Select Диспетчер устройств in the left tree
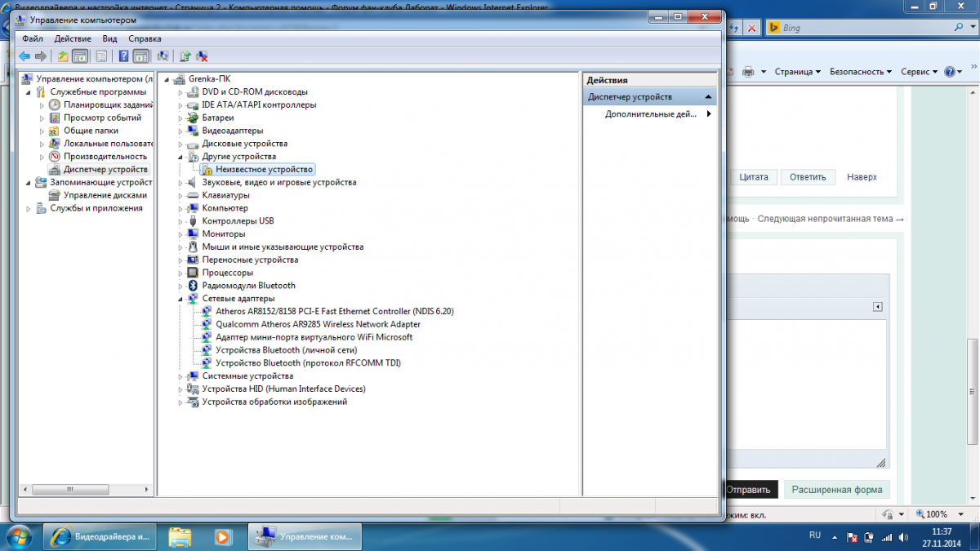Viewport: 980px width, 551px height. 105,170
